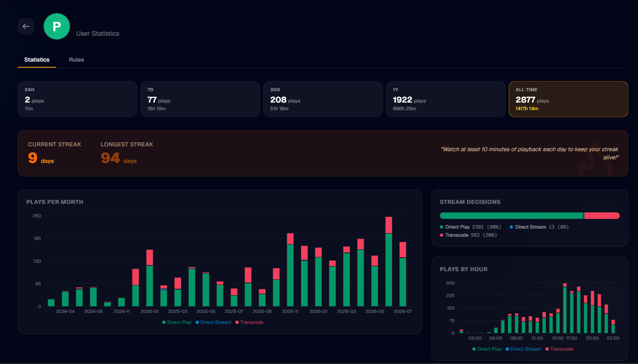
Task: Switch to the Rules tab
Action: point(76,60)
